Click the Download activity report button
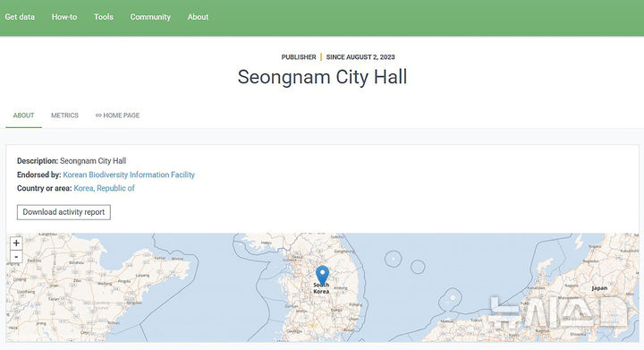The image size is (644, 350). tap(64, 212)
